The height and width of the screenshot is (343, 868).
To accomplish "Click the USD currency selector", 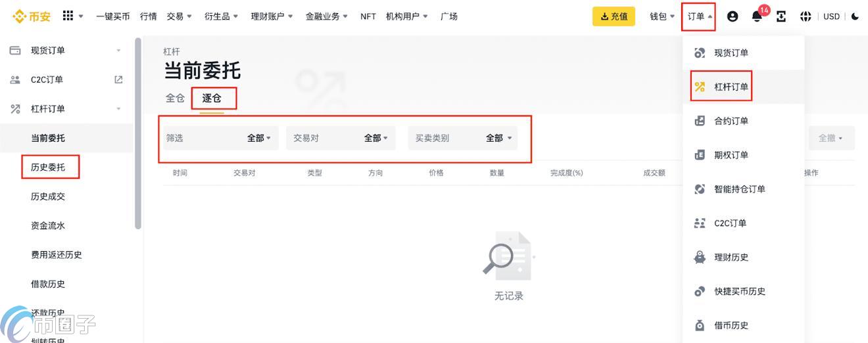I will click(832, 16).
